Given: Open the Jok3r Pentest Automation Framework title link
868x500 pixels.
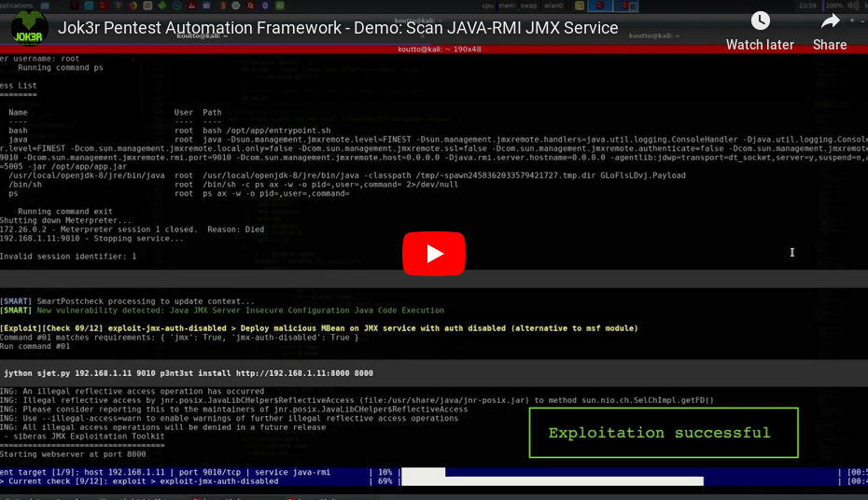Looking at the screenshot, I should pos(338,28).
